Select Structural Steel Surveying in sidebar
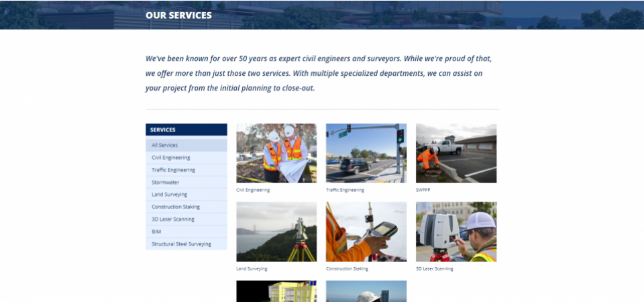This screenshot has height=302, width=644. [x=186, y=244]
